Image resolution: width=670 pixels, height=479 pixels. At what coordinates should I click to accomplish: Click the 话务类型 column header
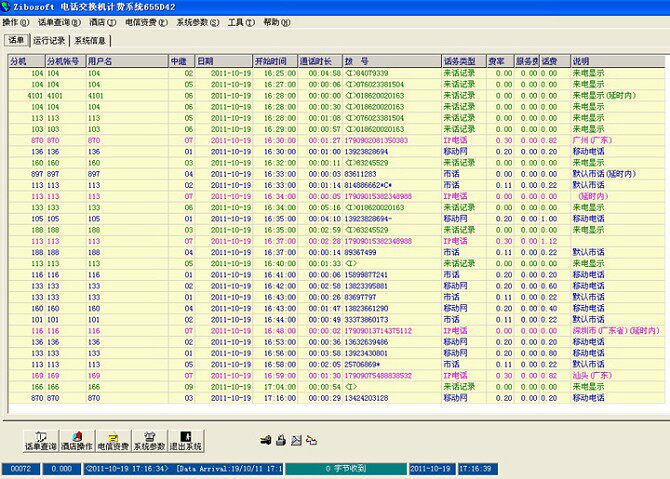(464, 61)
